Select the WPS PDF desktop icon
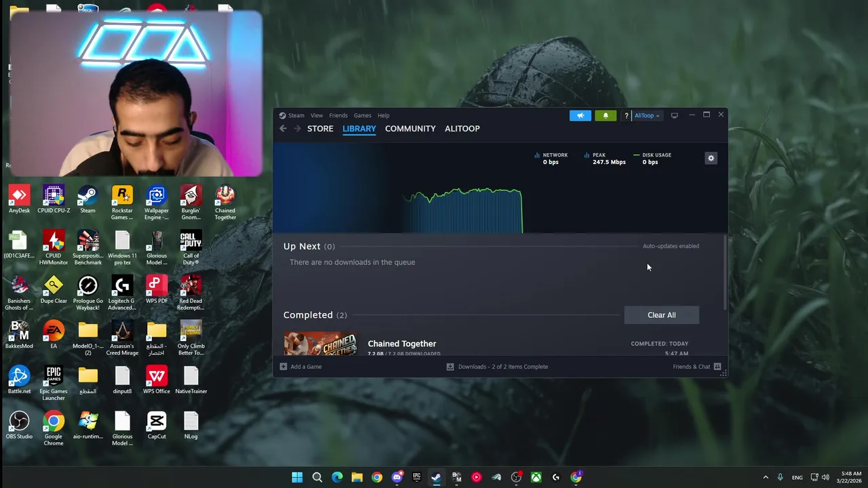Image resolution: width=868 pixels, height=488 pixels. [x=157, y=290]
